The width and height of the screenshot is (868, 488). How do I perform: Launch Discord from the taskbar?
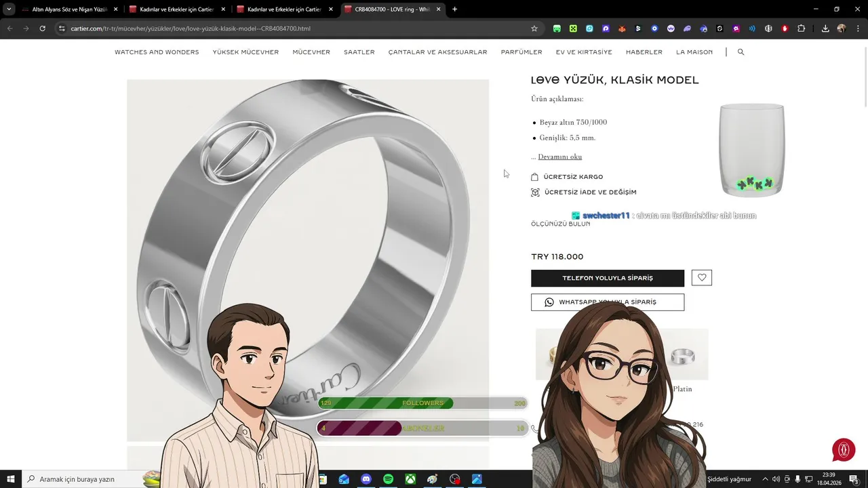[x=366, y=479]
